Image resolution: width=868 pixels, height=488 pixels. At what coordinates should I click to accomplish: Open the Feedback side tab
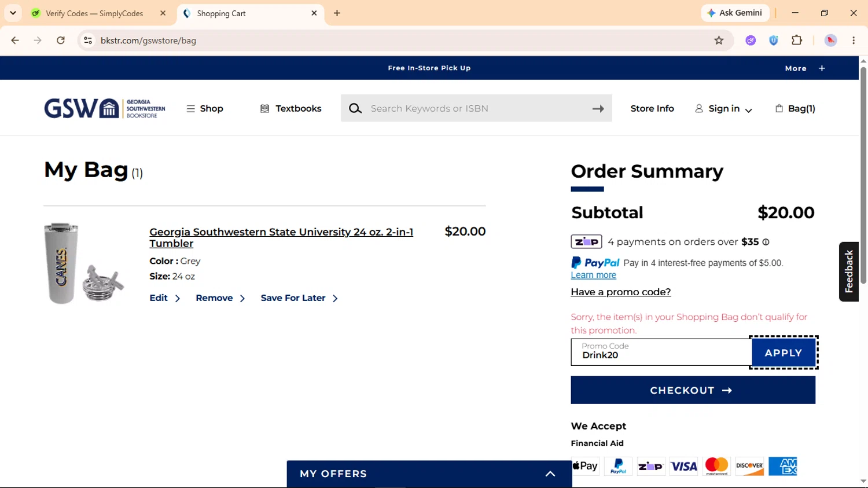[x=849, y=271]
